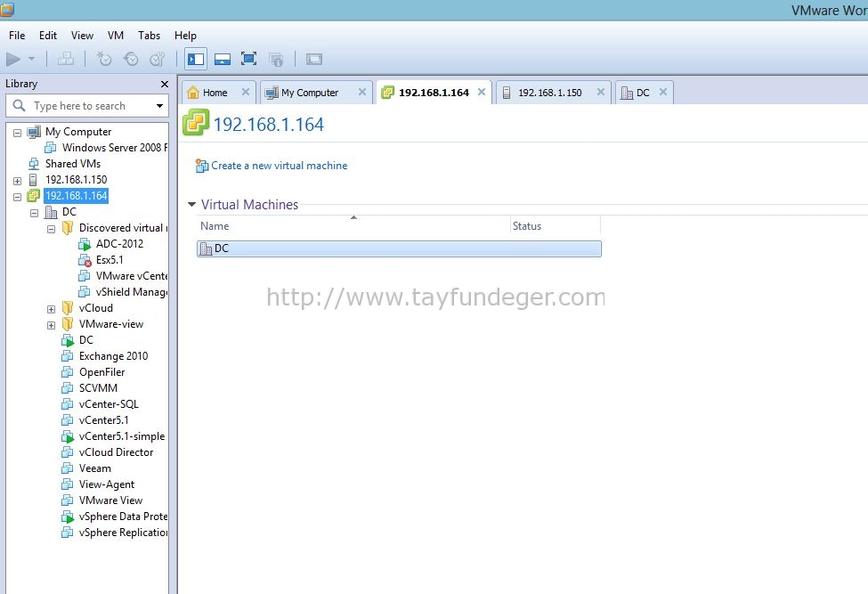Click the Revert to Snapshot toolbar icon
The image size is (868, 594).
click(131, 59)
